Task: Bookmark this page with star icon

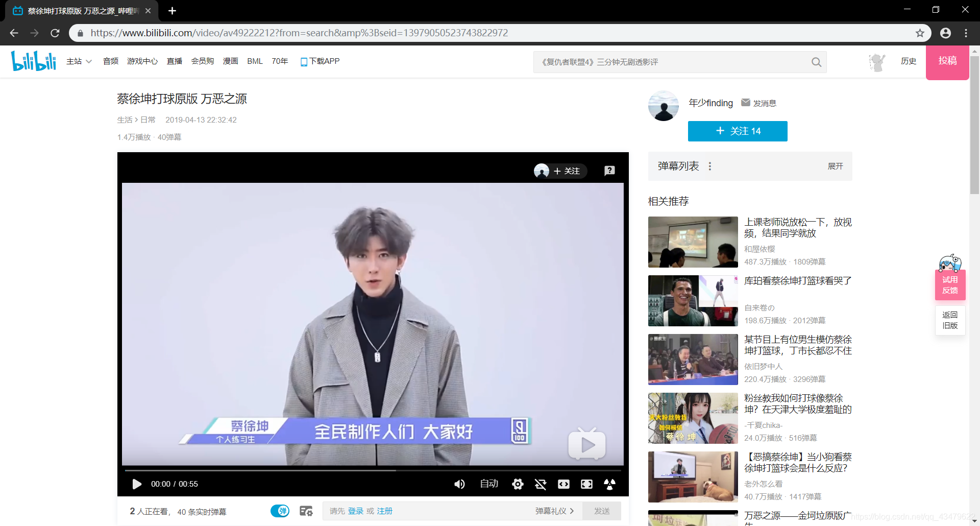Action: click(x=920, y=33)
